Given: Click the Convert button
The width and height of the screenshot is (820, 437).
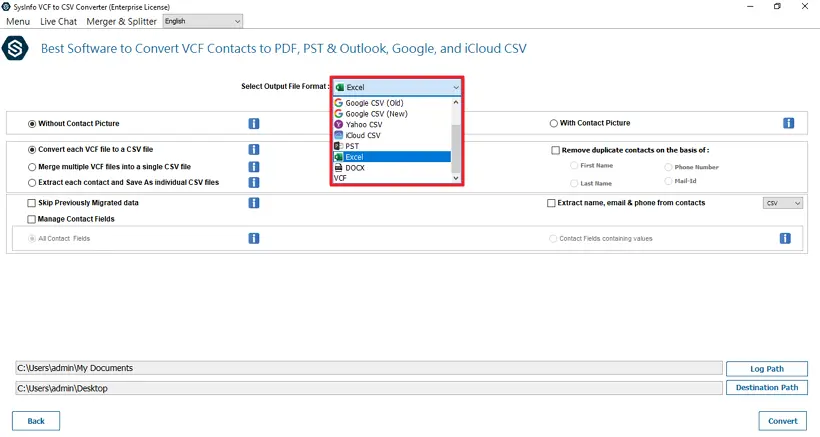Looking at the screenshot, I should [782, 421].
